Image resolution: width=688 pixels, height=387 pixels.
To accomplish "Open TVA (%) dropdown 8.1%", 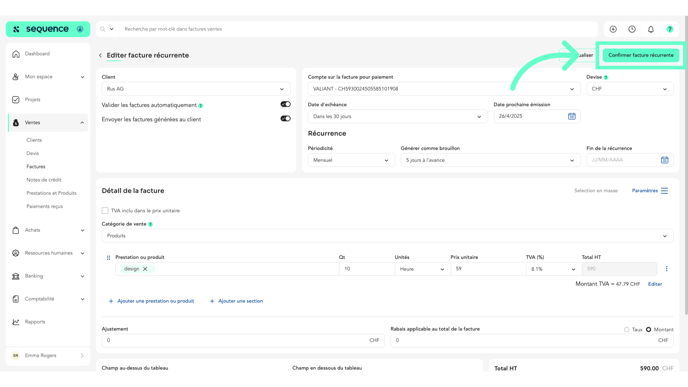I will click(553, 269).
